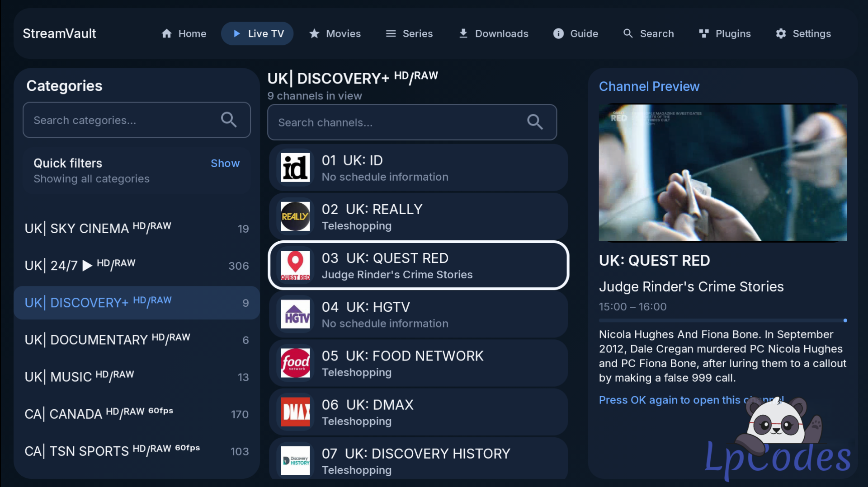This screenshot has width=868, height=487.
Task: Switch to the Movies section
Action: (x=335, y=33)
